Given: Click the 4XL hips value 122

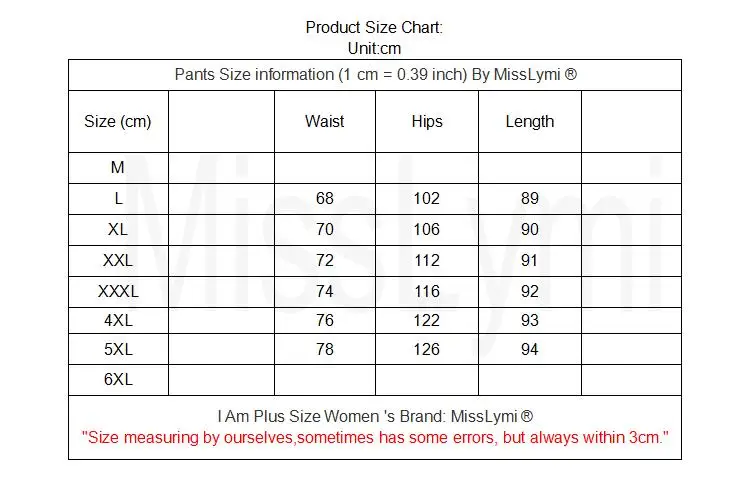Looking at the screenshot, I should click(427, 320).
